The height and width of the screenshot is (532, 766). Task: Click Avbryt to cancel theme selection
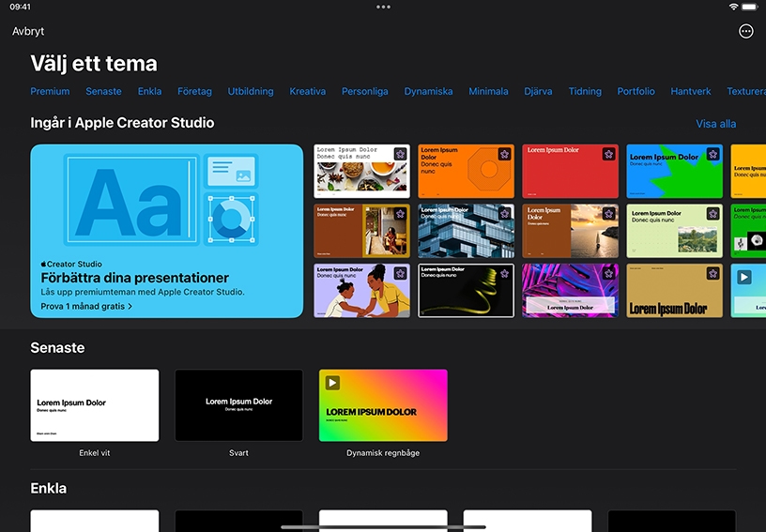point(28,31)
